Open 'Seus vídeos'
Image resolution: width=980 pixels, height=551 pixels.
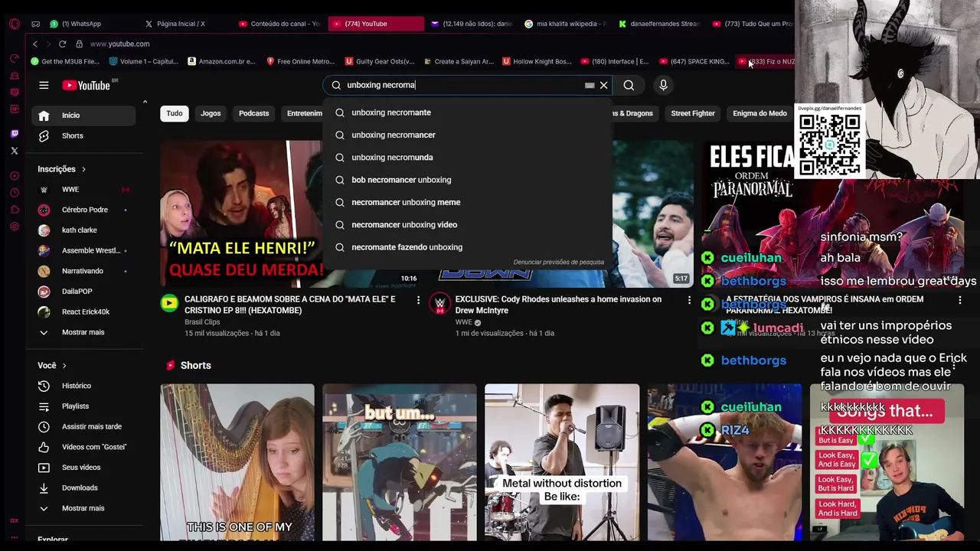pyautogui.click(x=83, y=468)
